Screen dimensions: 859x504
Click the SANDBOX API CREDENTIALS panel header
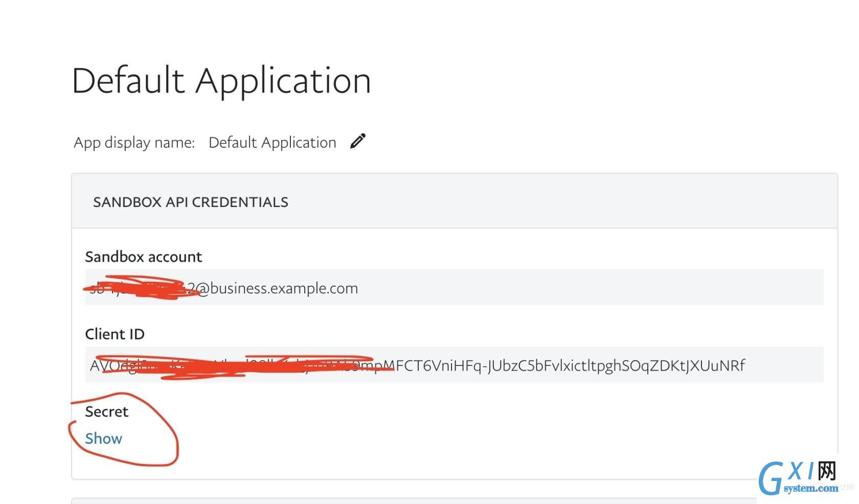(454, 201)
